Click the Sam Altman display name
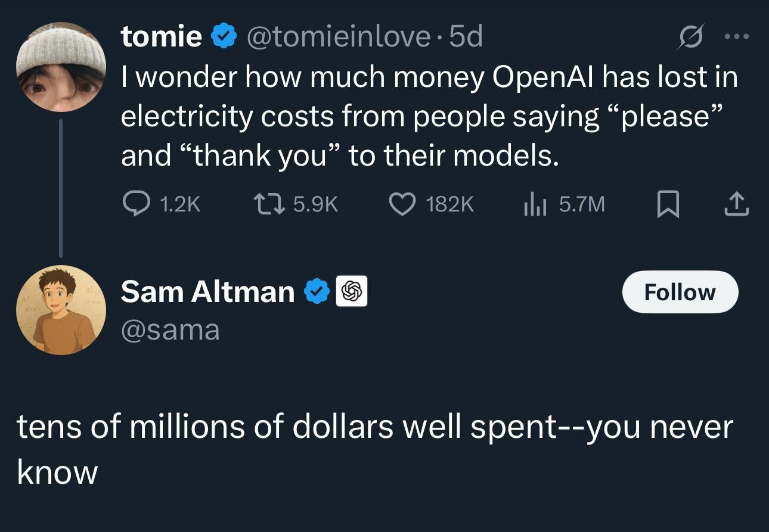The height and width of the screenshot is (532, 769). point(207,292)
